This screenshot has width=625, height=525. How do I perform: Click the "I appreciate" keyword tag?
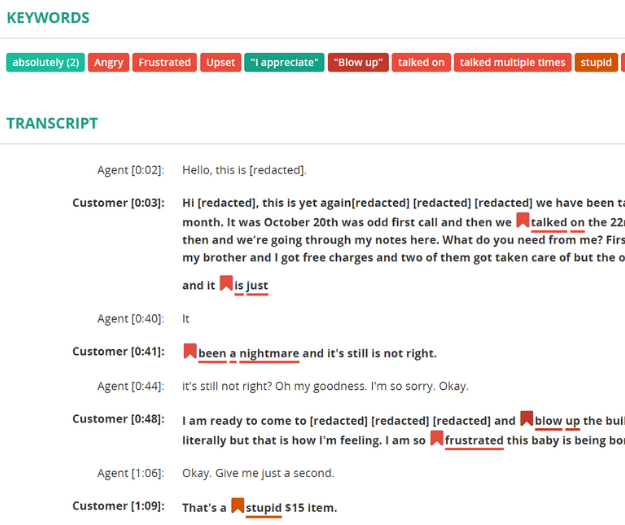284,63
